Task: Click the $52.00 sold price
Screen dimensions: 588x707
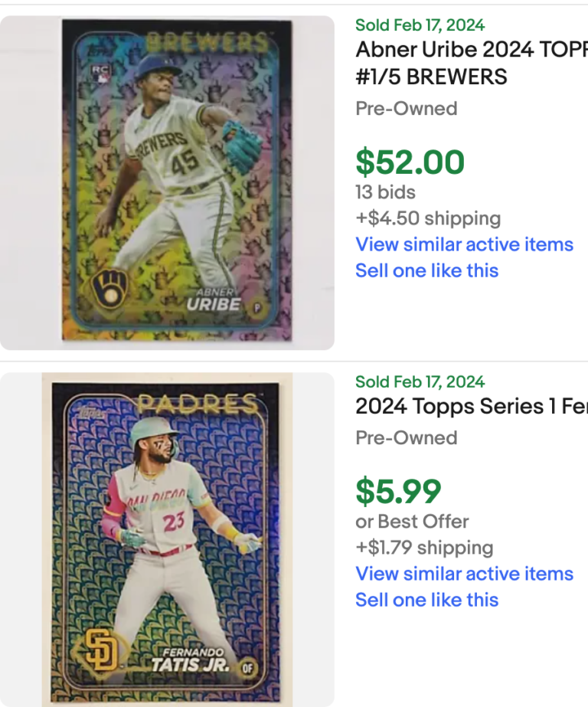Action: 410,162
